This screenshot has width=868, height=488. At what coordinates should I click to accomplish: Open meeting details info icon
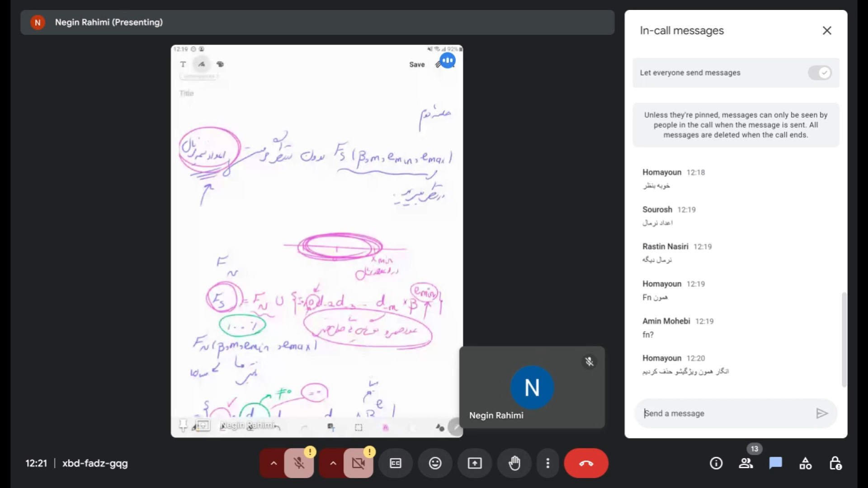pyautogui.click(x=716, y=463)
